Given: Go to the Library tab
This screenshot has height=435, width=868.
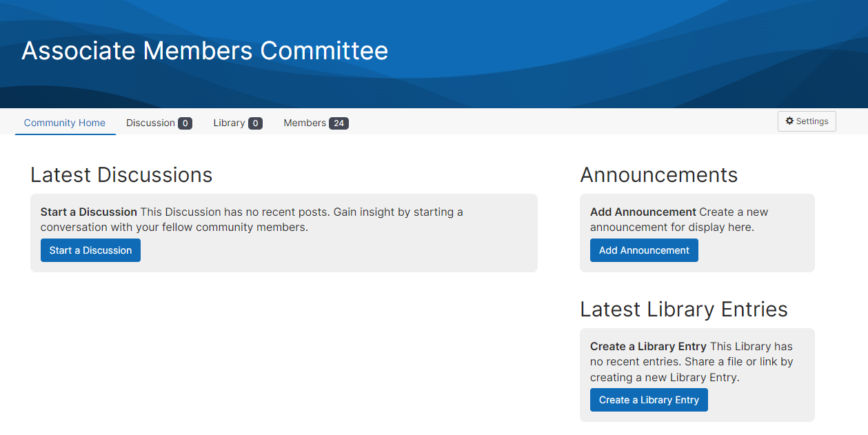Looking at the screenshot, I should tap(229, 123).
